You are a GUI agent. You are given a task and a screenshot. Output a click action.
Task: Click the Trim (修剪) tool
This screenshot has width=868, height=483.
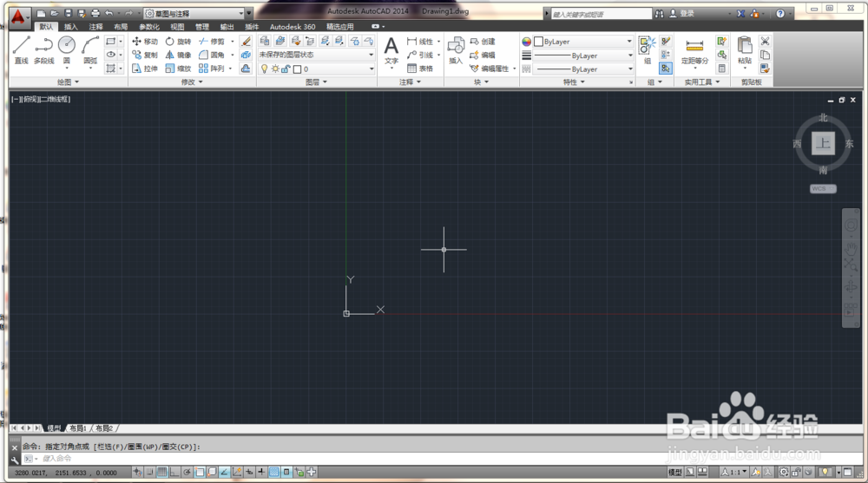pos(212,42)
